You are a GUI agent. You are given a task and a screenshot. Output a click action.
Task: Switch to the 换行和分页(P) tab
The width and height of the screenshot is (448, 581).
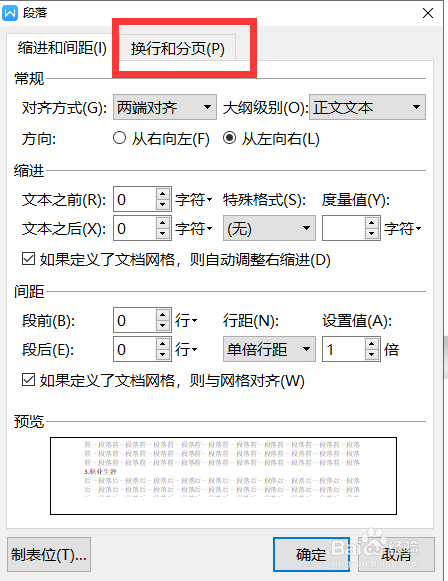(177, 49)
